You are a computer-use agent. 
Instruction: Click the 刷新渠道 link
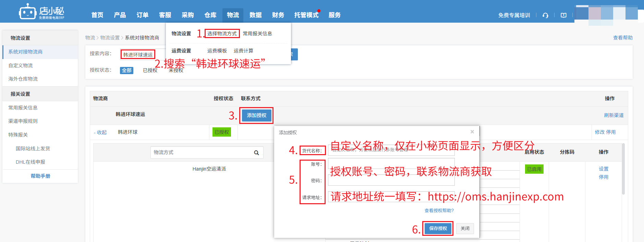click(614, 115)
